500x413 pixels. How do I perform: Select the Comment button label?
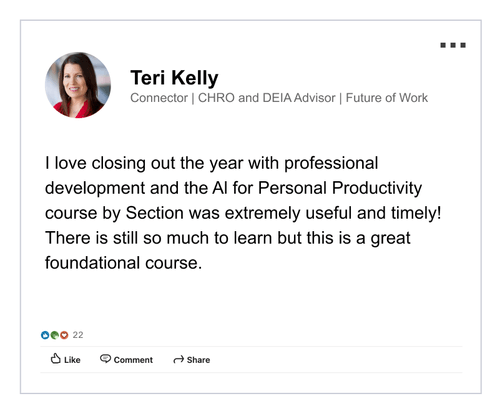(133, 360)
